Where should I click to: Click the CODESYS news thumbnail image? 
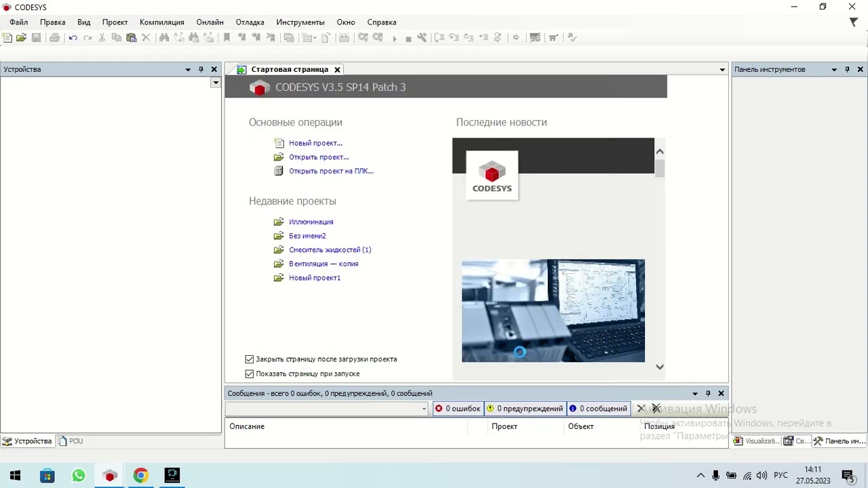[553, 310]
